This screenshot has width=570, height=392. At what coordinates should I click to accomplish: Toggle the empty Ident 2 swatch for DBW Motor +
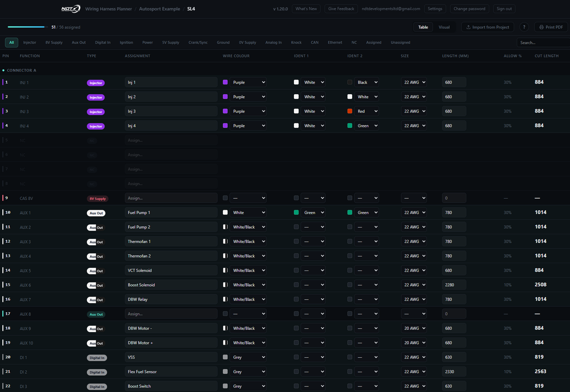pos(350,343)
